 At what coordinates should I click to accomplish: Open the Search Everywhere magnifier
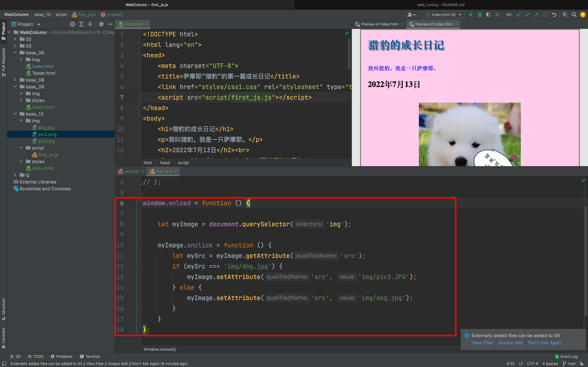[574, 15]
